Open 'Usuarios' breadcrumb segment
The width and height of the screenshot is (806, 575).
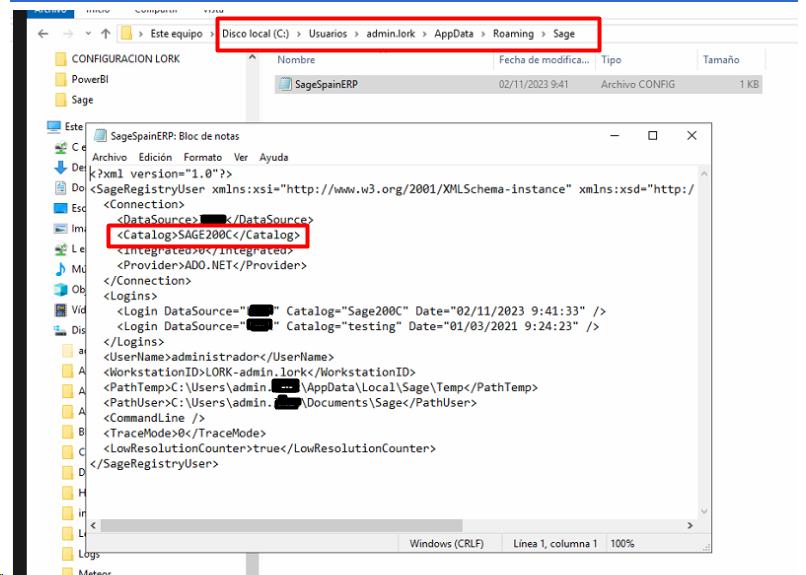[327, 34]
